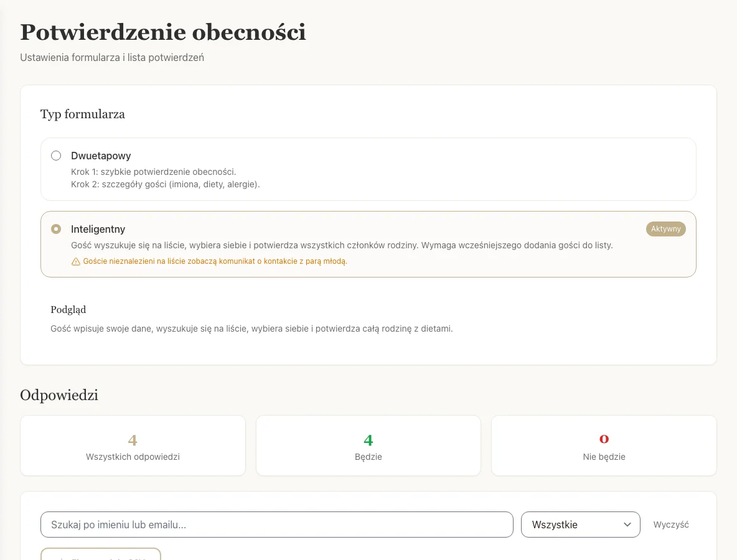Expand the responses filter combo box
737x560 pixels.
tap(580, 525)
